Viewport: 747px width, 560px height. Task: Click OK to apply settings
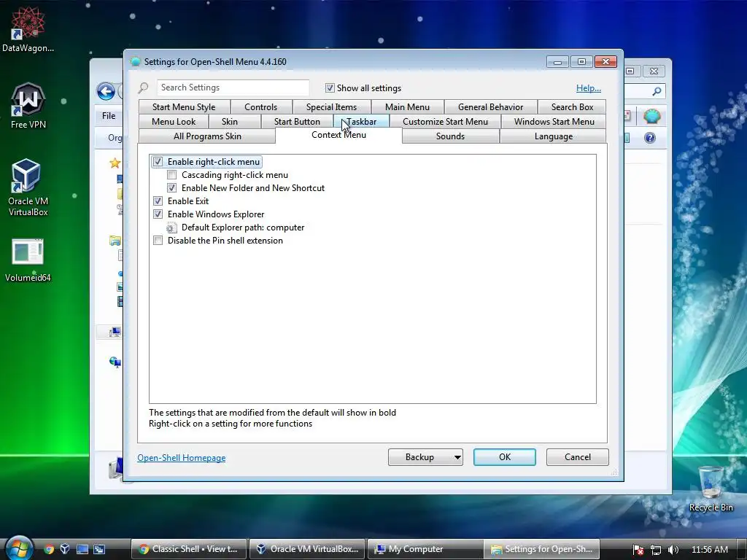pos(505,457)
